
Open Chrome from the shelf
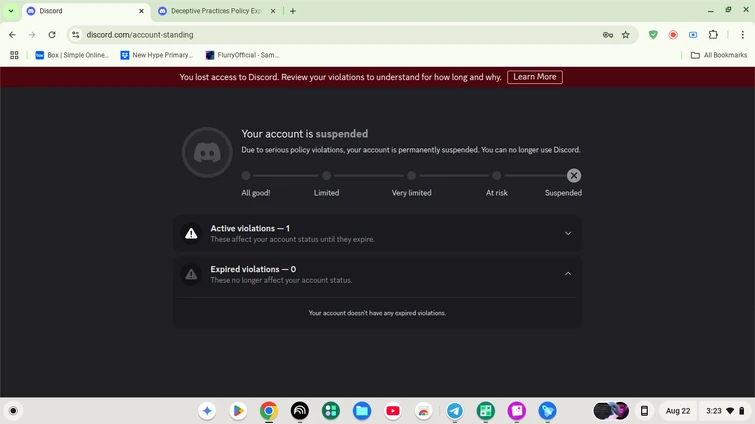pyautogui.click(x=269, y=411)
